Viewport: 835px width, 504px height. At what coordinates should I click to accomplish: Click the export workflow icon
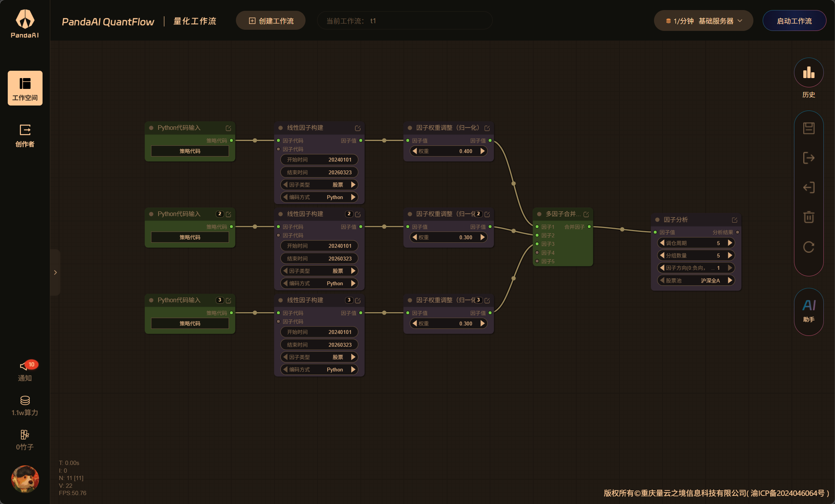(808, 158)
